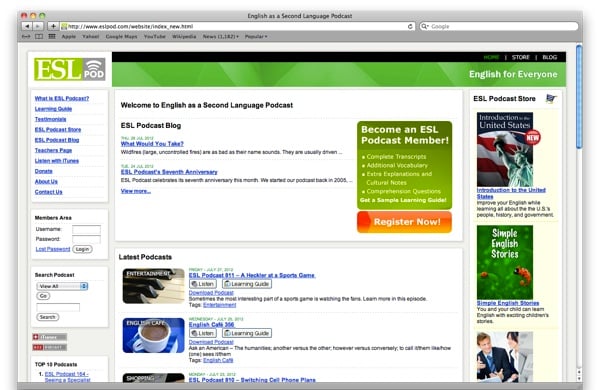The height and width of the screenshot is (390, 600).
Task: Open the Learning Guide sidebar link
Action: pos(53,109)
